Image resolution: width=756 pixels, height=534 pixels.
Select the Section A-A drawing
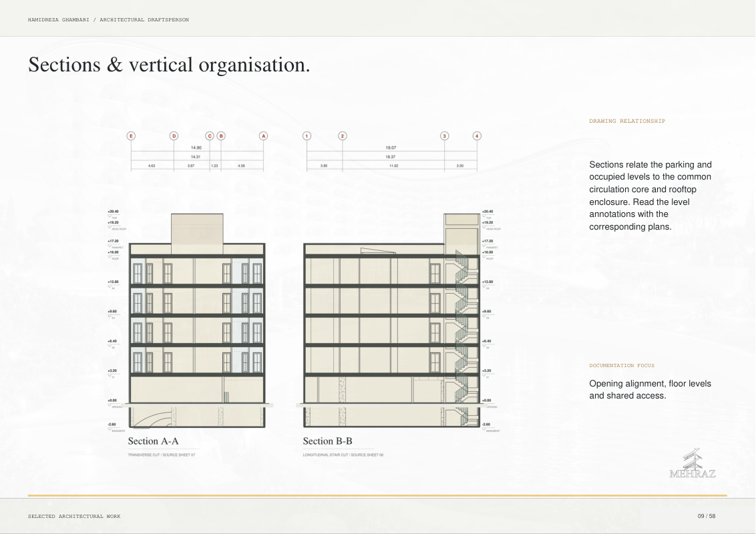coord(197,320)
